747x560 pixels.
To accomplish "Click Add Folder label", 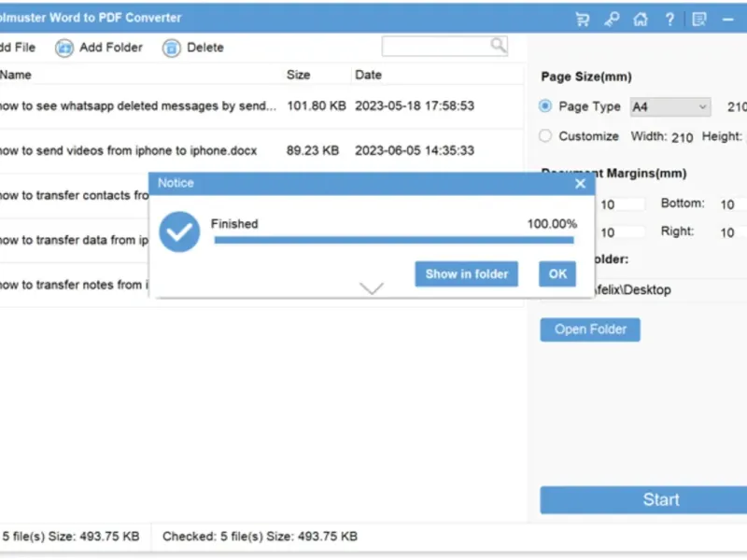I will (111, 48).
